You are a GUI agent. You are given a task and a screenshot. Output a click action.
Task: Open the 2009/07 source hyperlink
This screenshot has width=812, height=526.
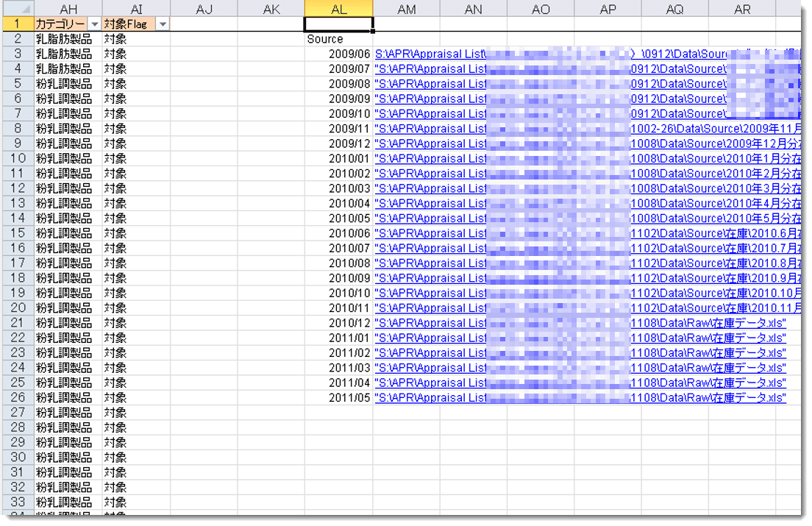pos(588,69)
